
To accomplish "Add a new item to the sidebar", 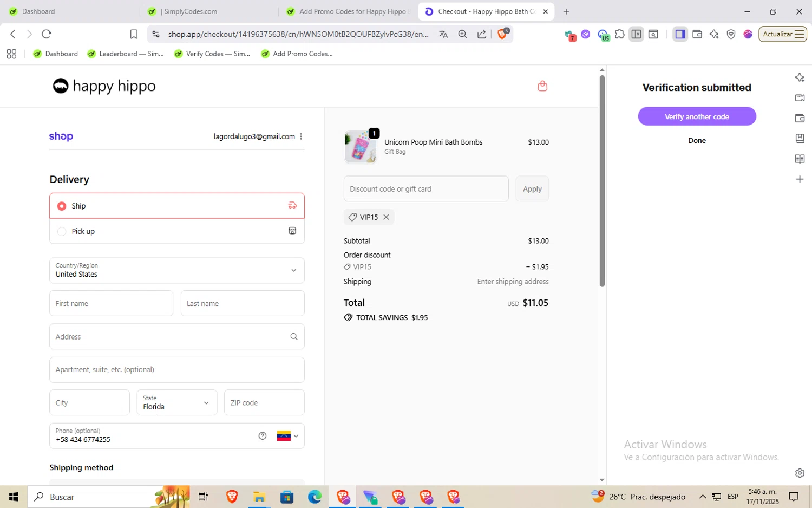I will (x=800, y=179).
